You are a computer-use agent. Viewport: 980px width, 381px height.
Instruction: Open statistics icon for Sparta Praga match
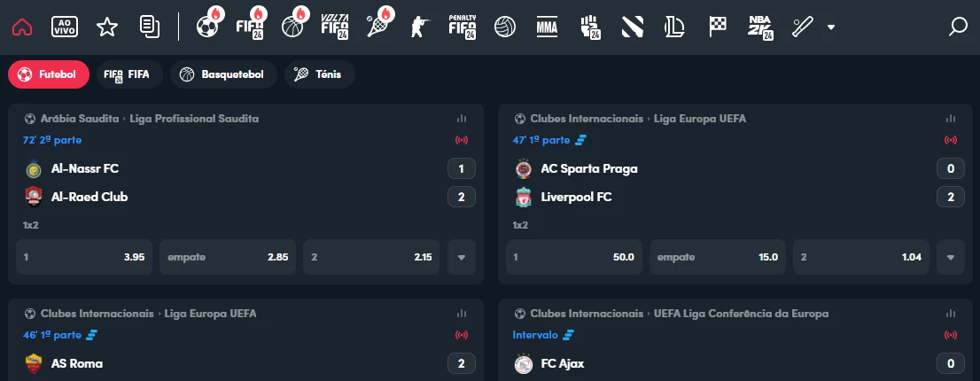(x=951, y=118)
